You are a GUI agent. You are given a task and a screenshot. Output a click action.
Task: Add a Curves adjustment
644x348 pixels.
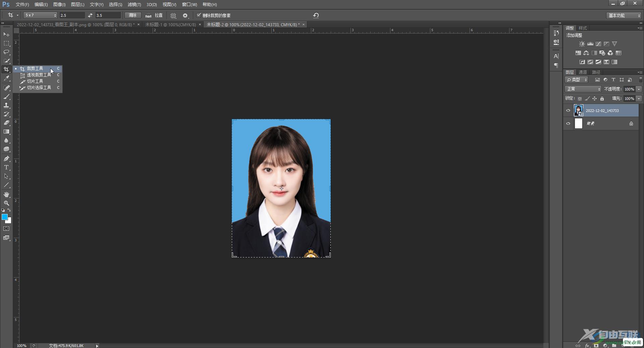pos(598,44)
